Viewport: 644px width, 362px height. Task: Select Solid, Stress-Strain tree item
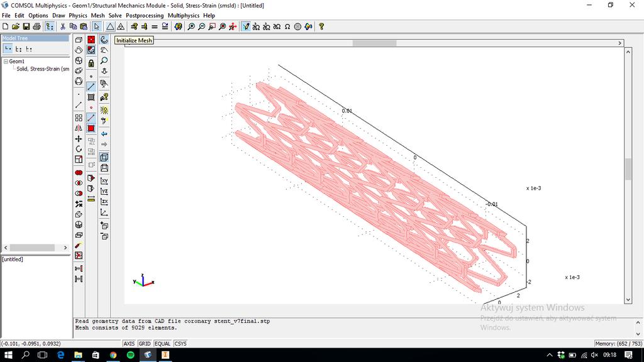(43, 69)
